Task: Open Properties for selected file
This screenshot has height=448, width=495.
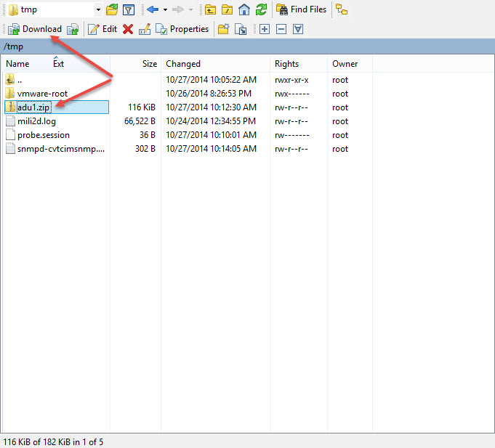Action: pyautogui.click(x=182, y=29)
